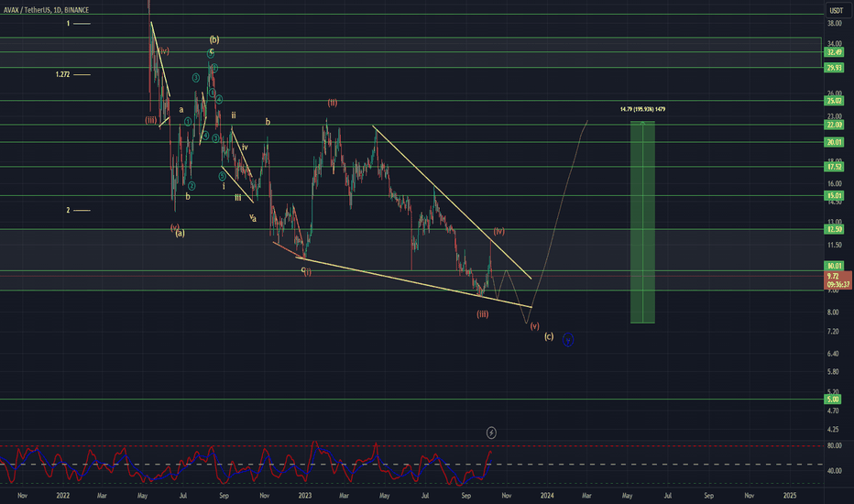Click the 8.00 value on price scale
This screenshot has width=854, height=504.
coord(833,312)
